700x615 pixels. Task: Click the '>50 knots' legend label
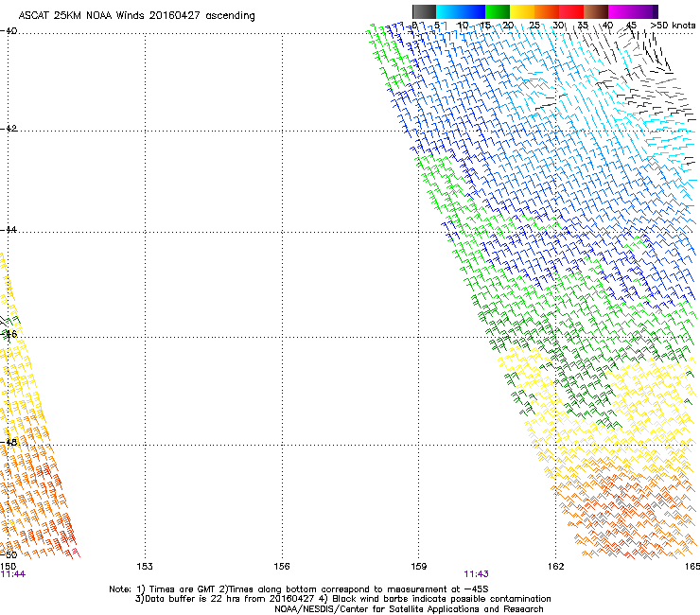pos(673,26)
